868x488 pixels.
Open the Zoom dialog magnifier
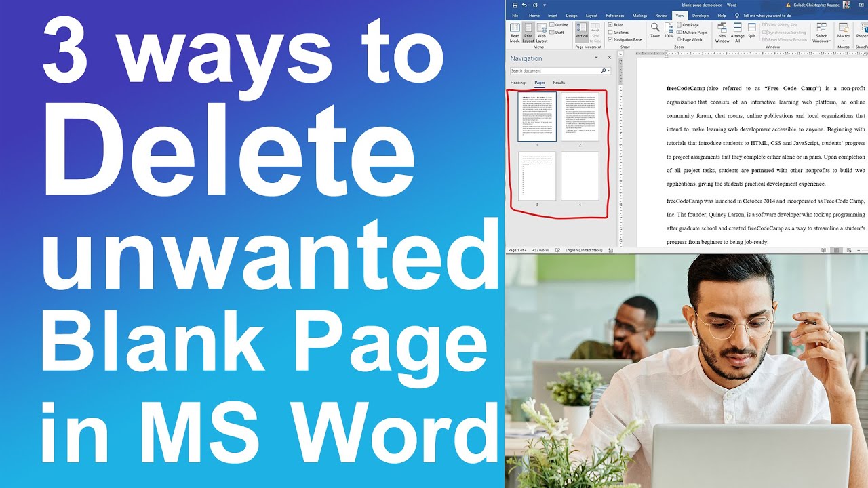655,30
